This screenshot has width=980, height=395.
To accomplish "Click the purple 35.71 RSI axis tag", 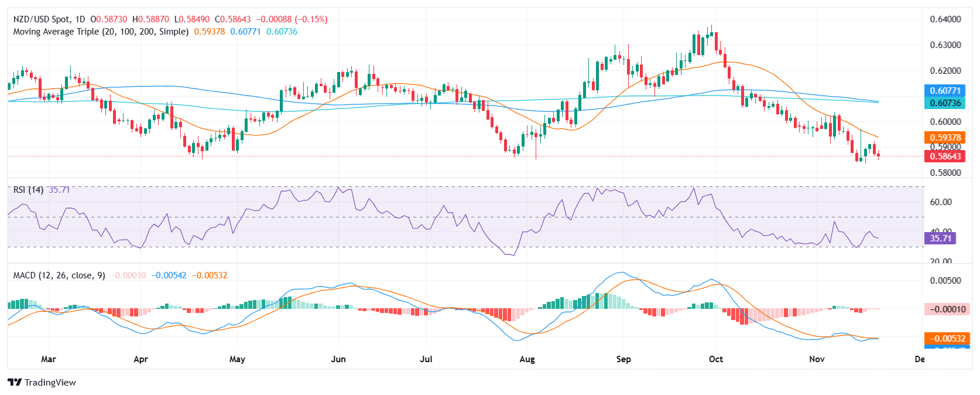I will (x=940, y=238).
